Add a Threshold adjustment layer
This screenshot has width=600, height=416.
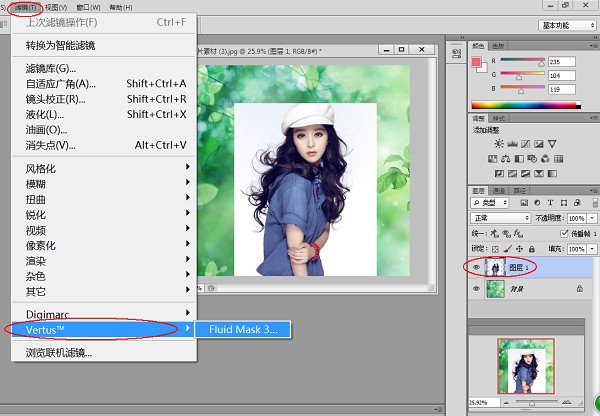(525, 174)
